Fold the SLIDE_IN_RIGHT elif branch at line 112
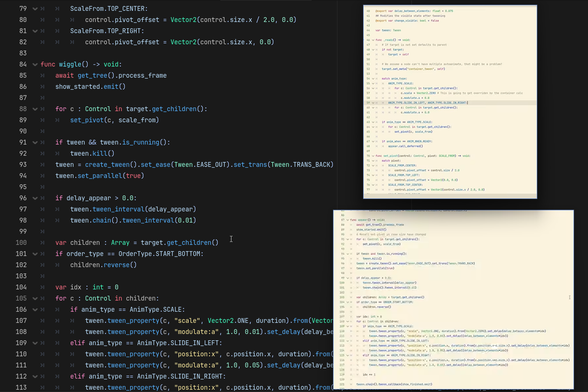The width and height of the screenshot is (588, 392). [x=35, y=376]
